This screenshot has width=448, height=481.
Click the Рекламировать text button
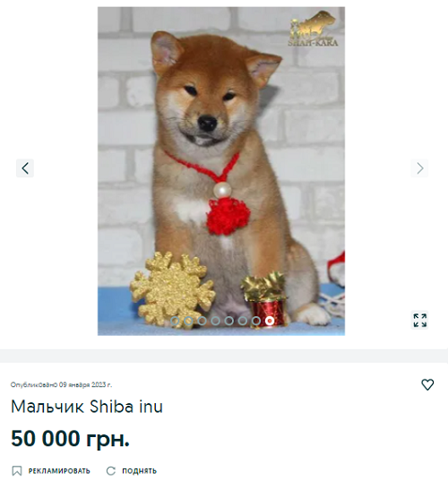[59, 471]
